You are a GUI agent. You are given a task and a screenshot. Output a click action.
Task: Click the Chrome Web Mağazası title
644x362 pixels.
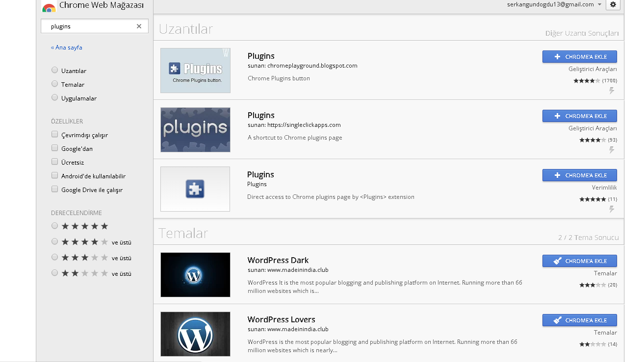[x=102, y=6]
